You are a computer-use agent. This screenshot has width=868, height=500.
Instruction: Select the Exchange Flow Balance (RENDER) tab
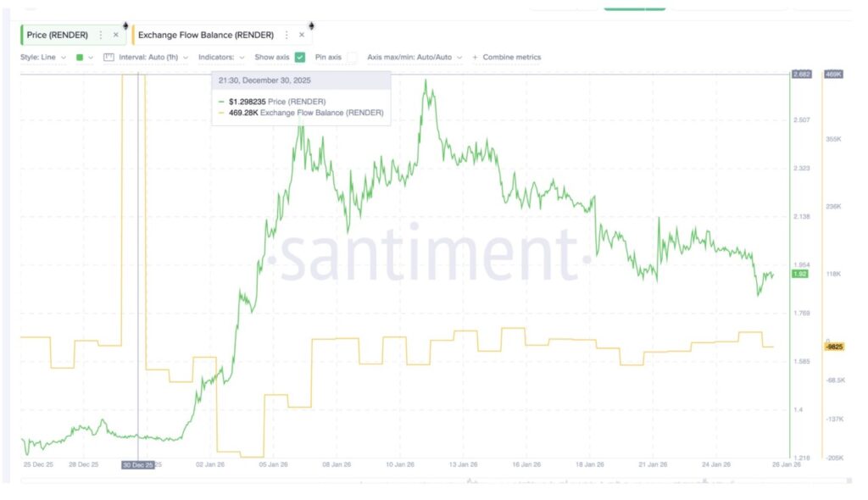pyautogui.click(x=206, y=35)
